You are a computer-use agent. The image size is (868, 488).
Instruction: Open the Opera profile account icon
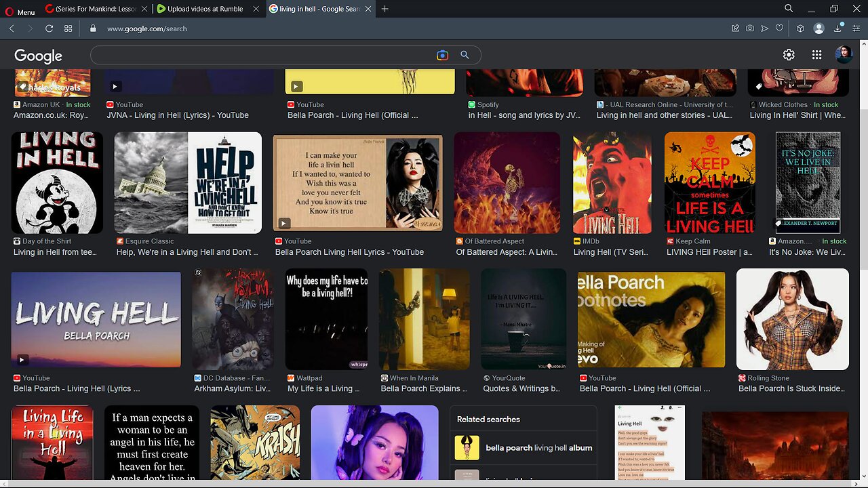coord(819,28)
